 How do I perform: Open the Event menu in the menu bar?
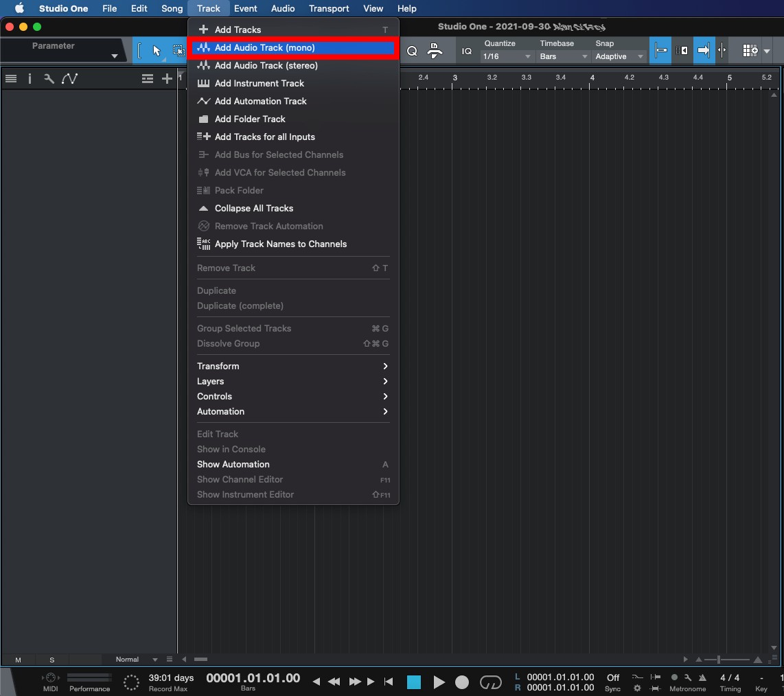[246, 8]
